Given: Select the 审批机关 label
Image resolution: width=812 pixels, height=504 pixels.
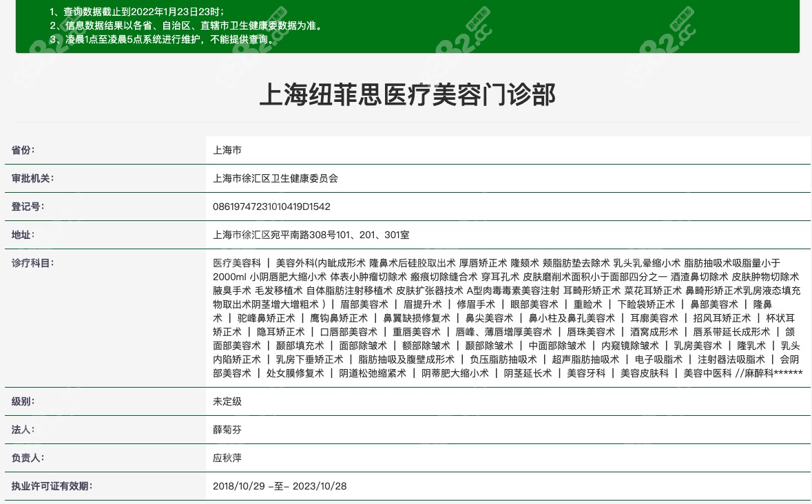Looking at the screenshot, I should (32, 178).
